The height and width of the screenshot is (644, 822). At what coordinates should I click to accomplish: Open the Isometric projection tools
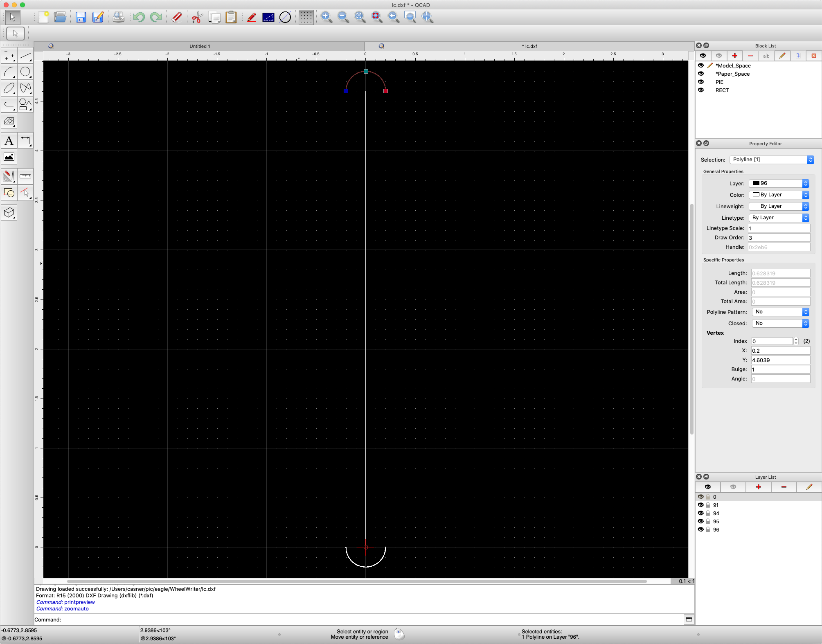pyautogui.click(x=9, y=213)
